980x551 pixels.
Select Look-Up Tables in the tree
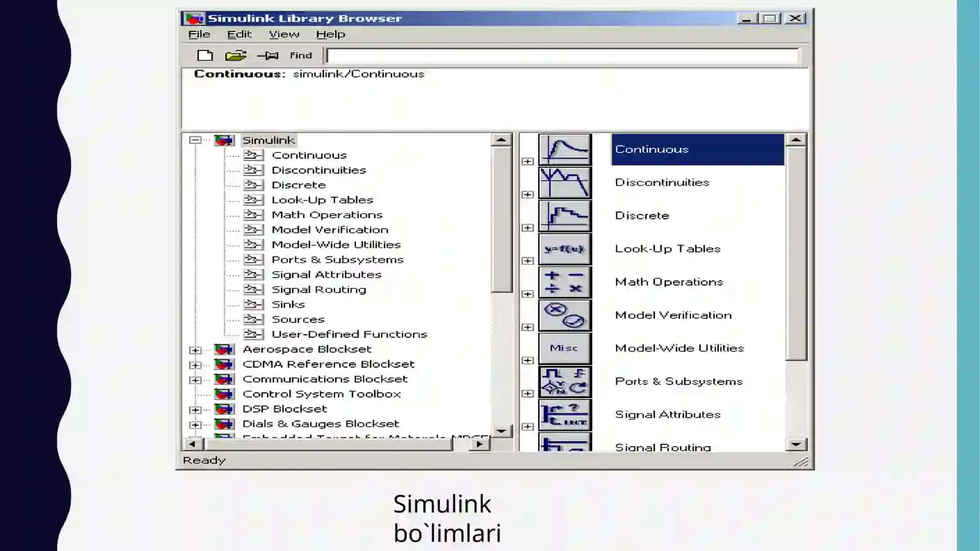(x=322, y=200)
